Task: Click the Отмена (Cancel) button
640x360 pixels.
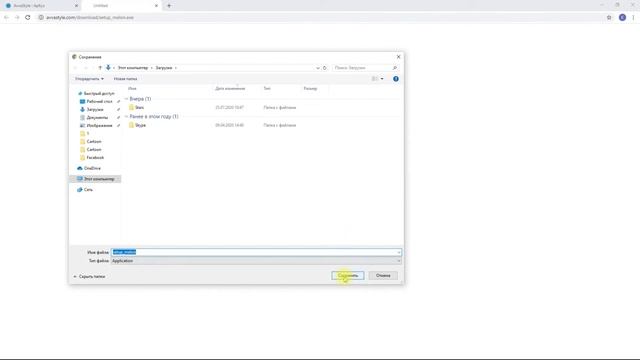Action: (x=383, y=276)
